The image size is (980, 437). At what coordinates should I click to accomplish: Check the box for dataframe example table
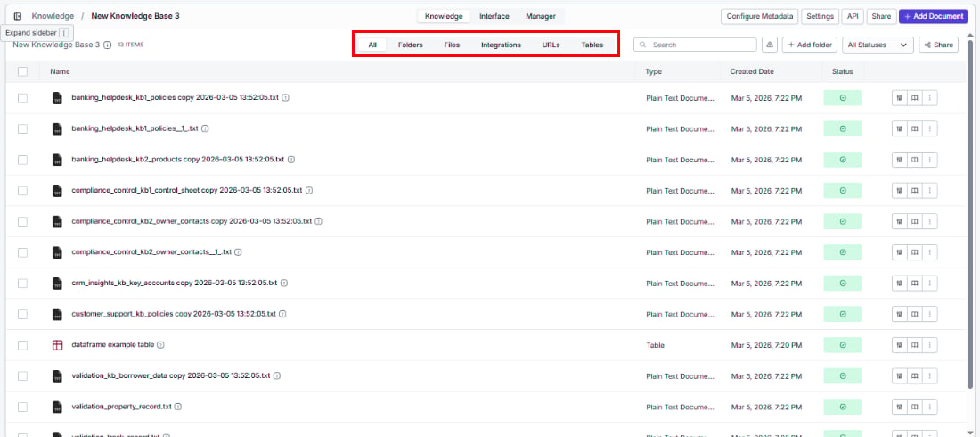coord(22,345)
